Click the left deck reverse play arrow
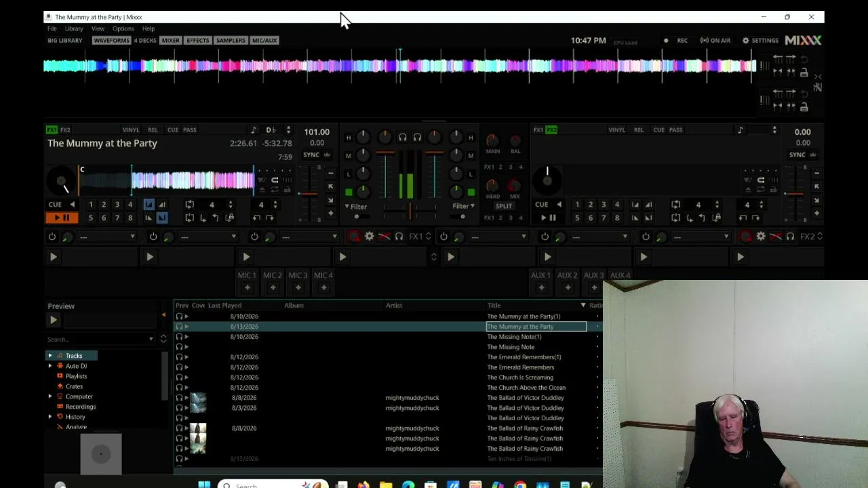The height and width of the screenshot is (488, 868). [73, 205]
